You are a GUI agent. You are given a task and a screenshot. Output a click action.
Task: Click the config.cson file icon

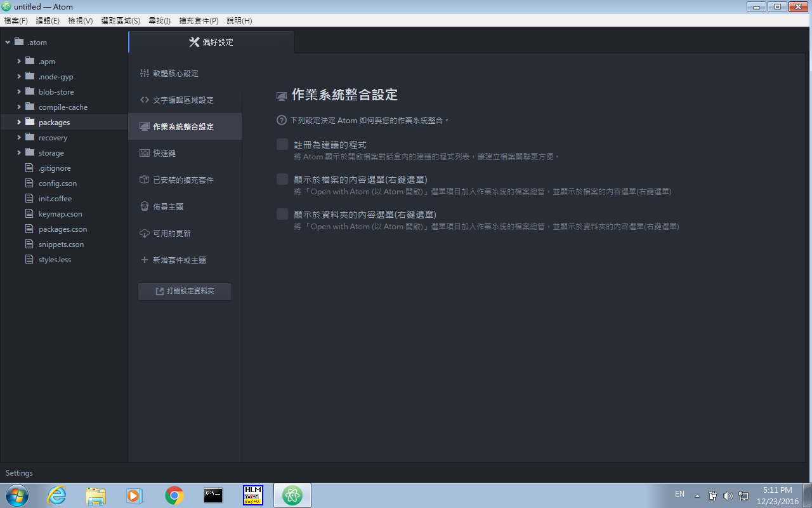pos(29,183)
